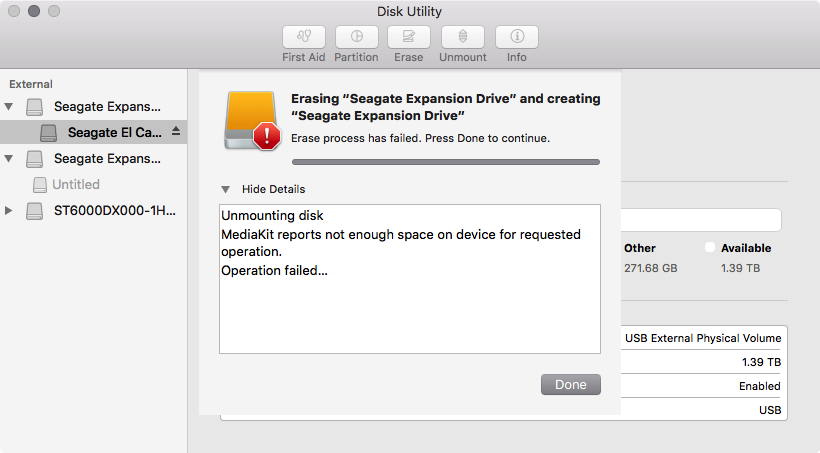
Task: Collapse the second Seagate Expansion drive
Action: pyautogui.click(x=10, y=158)
